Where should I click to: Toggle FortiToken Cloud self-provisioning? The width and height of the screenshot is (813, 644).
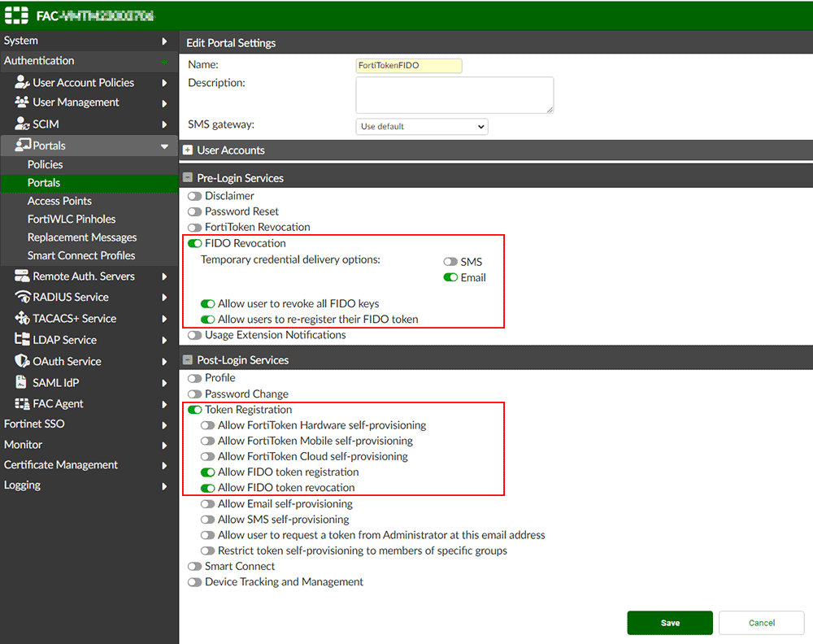coord(207,456)
